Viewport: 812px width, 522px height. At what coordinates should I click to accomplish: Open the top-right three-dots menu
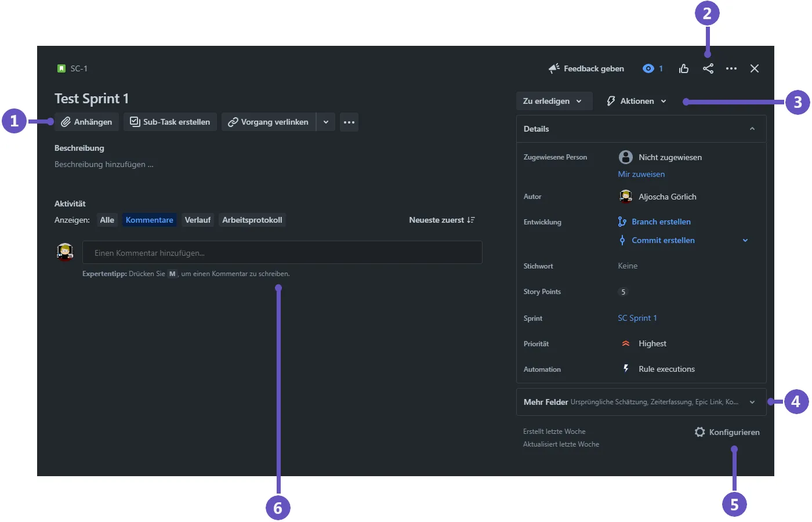pyautogui.click(x=731, y=68)
